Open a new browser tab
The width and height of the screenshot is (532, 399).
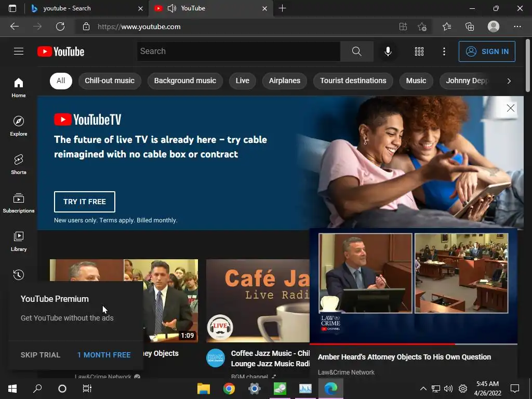coord(282,8)
